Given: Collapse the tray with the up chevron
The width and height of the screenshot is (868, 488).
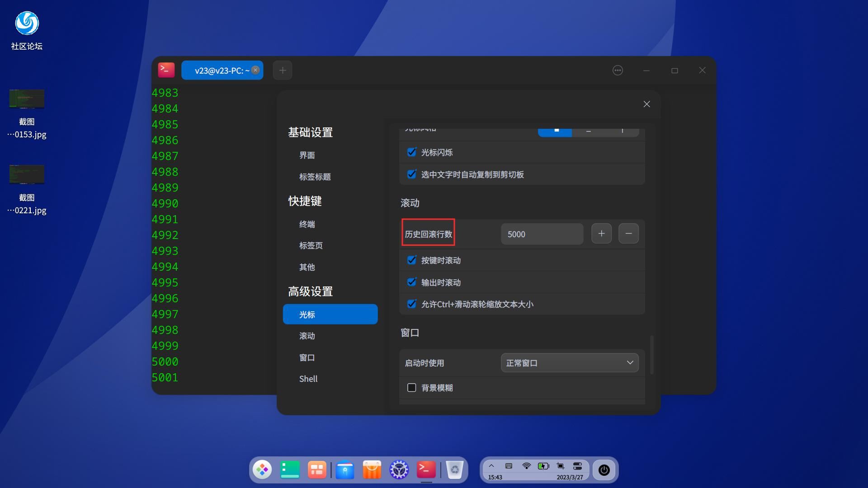Looking at the screenshot, I should pyautogui.click(x=491, y=465).
